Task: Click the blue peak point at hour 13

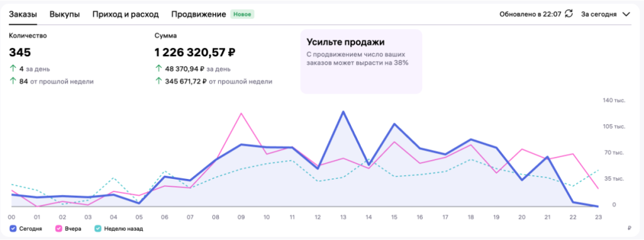Action: pos(343,112)
